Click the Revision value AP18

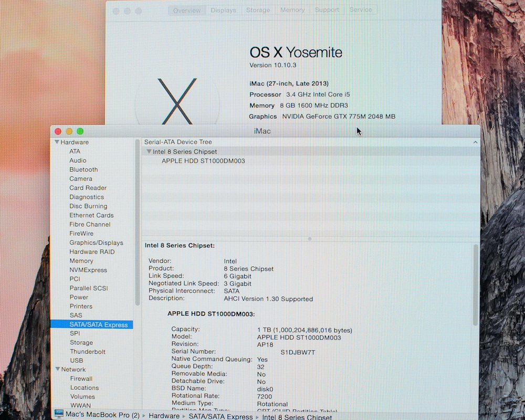point(265,344)
